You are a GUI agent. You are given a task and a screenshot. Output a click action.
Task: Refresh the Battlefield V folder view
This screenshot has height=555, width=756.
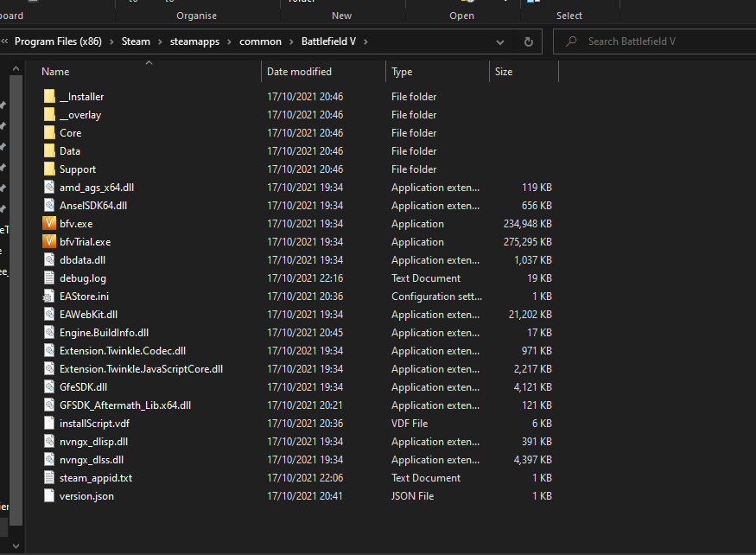(x=529, y=42)
